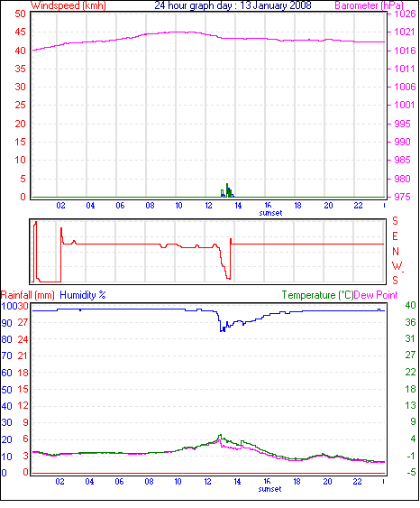Click the N wind direction label
This screenshot has width=420, height=508.
click(396, 252)
